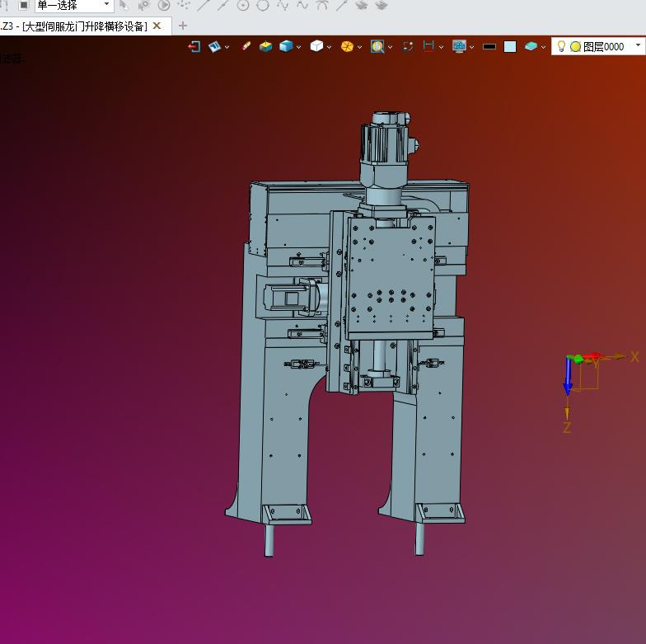Click the exit part icon with red arrow
Screen dimensions: 646x644
tap(194, 46)
